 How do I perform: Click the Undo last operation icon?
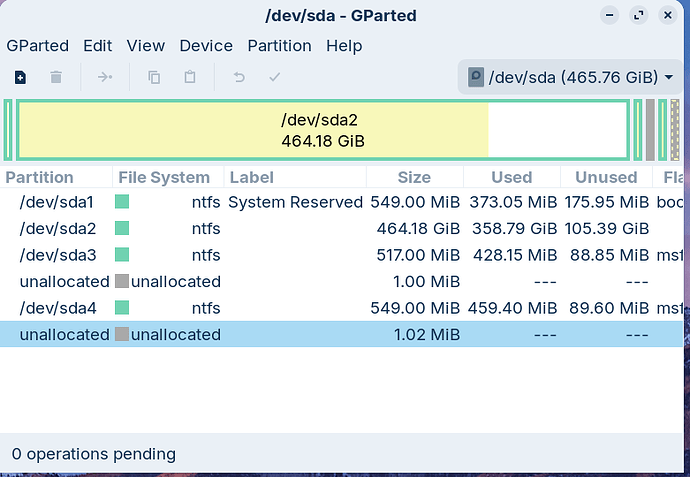(239, 77)
